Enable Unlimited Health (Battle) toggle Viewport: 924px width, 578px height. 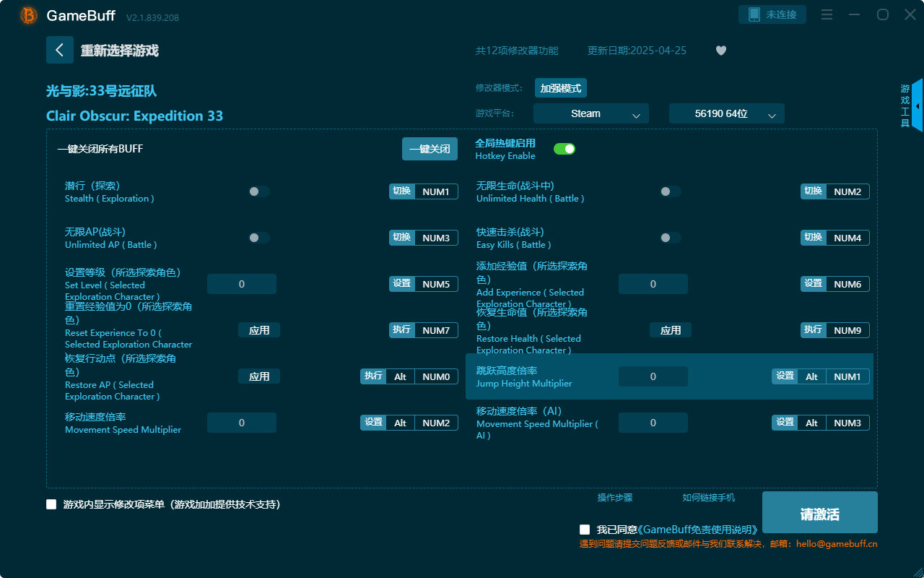671,191
